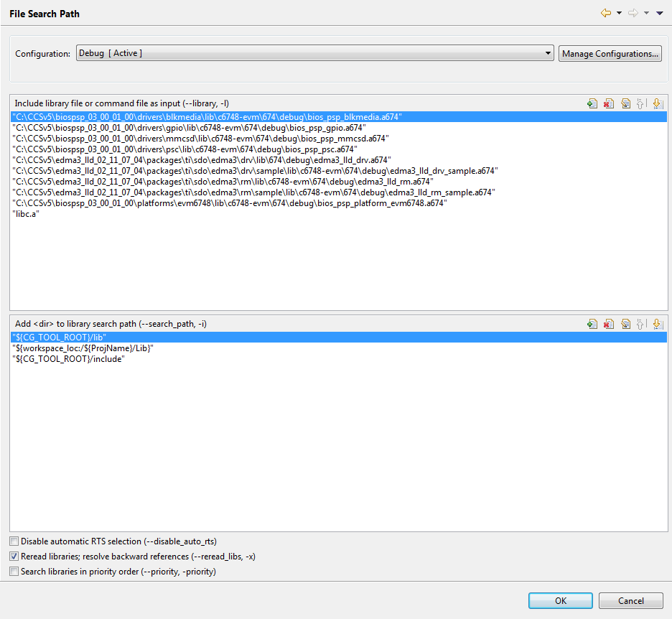This screenshot has height=619, width=672.
Task: Click the OK button
Action: tap(561, 600)
